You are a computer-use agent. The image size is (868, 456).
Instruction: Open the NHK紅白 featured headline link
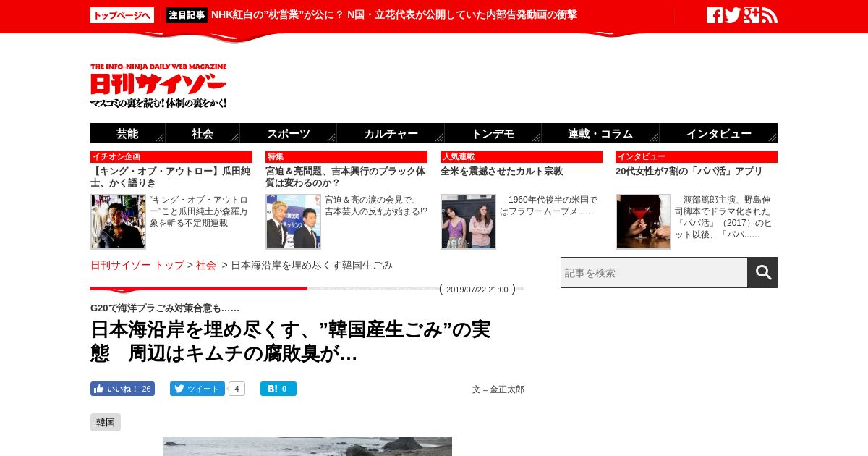[394, 14]
